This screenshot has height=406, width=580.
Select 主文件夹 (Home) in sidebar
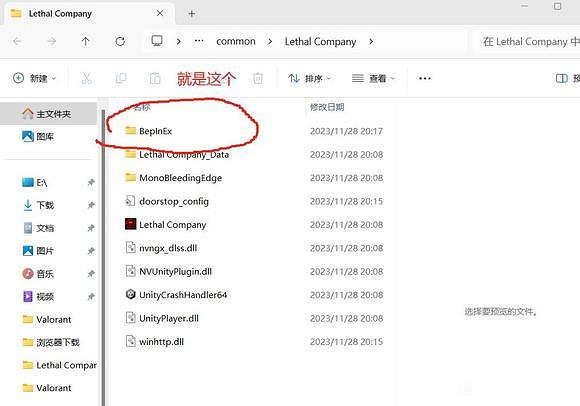click(49, 114)
